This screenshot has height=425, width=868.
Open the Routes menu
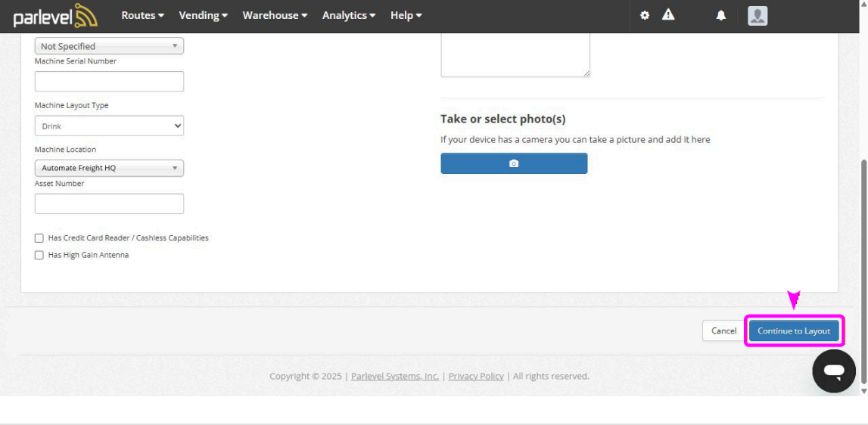pyautogui.click(x=142, y=15)
